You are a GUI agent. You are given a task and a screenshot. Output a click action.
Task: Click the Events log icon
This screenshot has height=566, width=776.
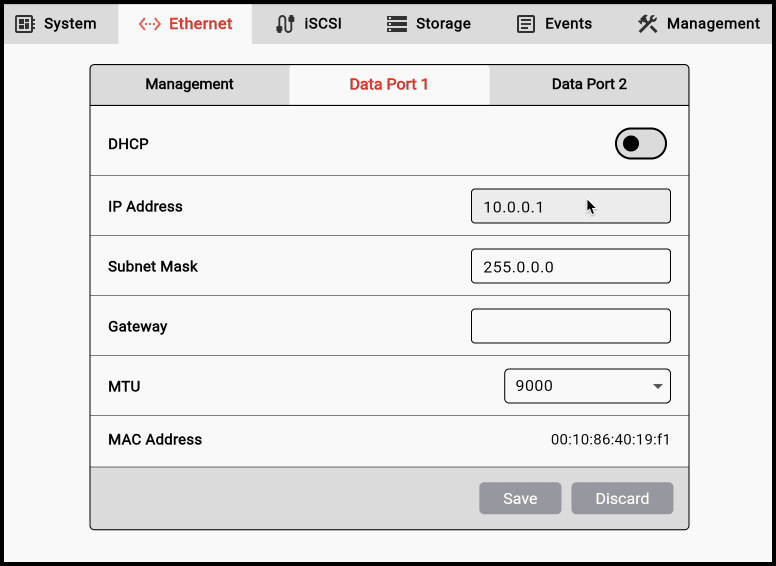pyautogui.click(x=526, y=23)
